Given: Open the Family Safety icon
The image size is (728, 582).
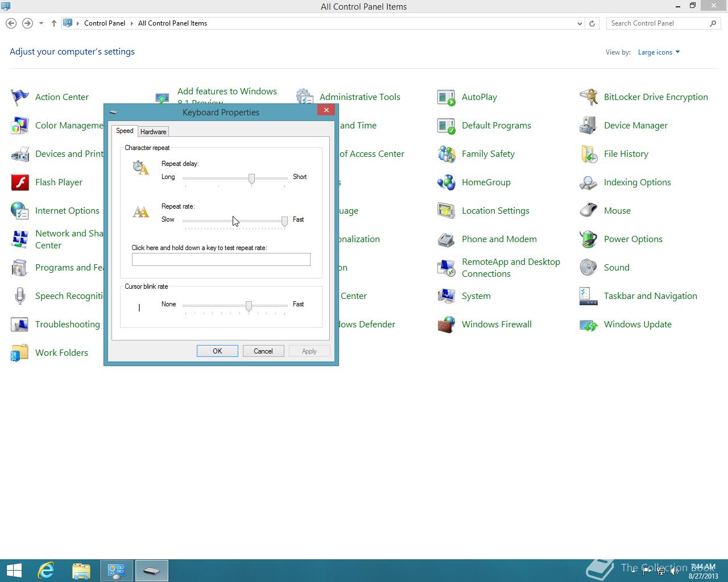Looking at the screenshot, I should 446,154.
